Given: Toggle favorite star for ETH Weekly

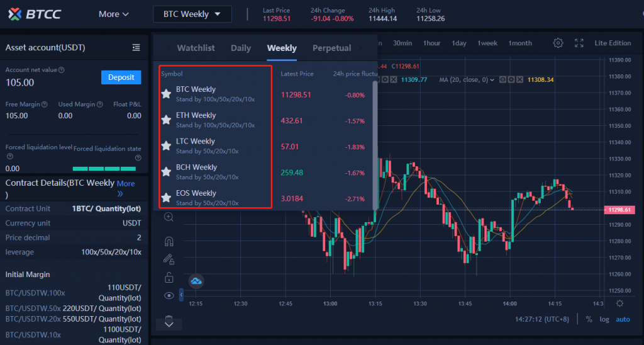Looking at the screenshot, I should 166,120.
